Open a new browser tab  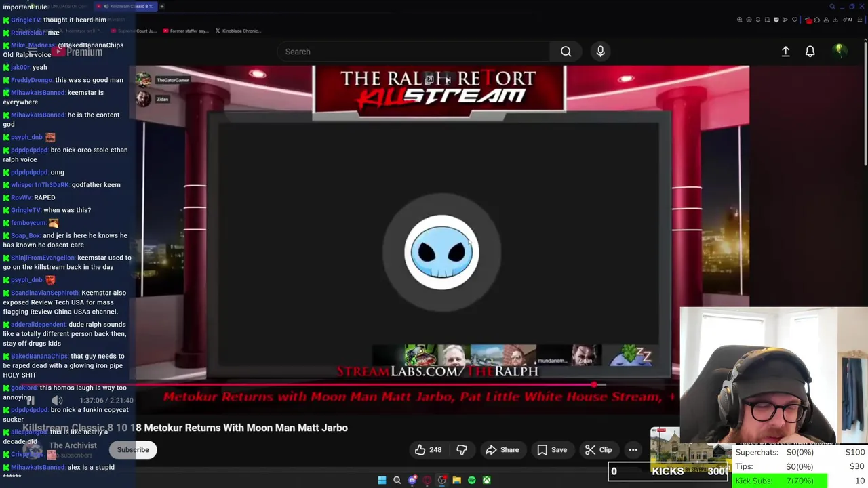[162, 6]
